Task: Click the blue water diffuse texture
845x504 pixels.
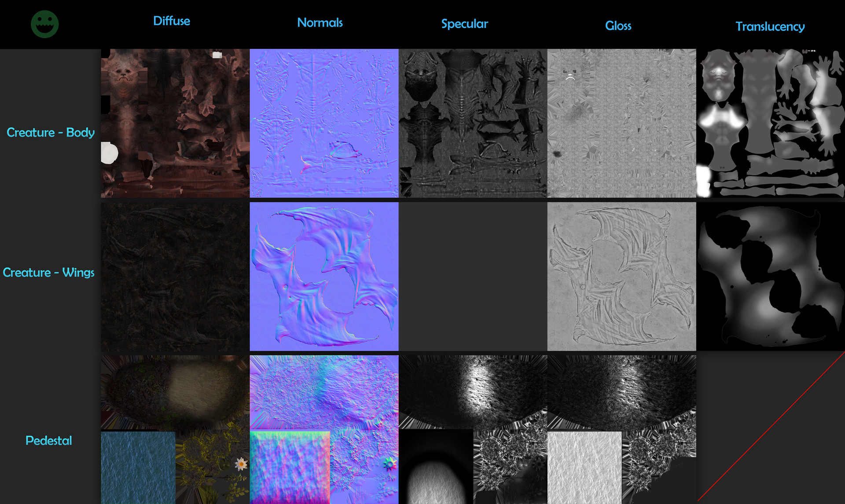Action: [x=138, y=467]
